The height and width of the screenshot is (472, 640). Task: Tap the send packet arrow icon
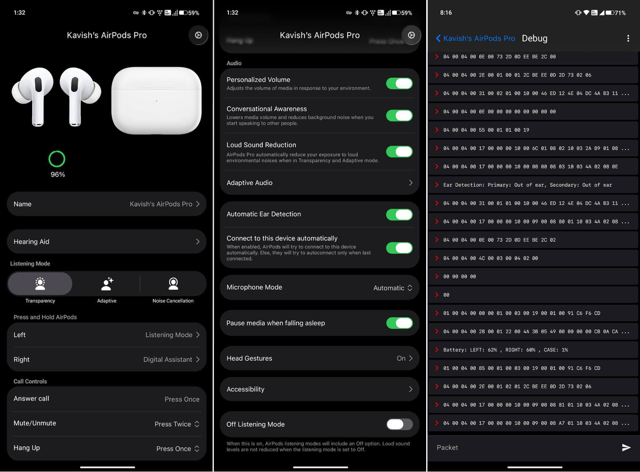click(x=626, y=448)
